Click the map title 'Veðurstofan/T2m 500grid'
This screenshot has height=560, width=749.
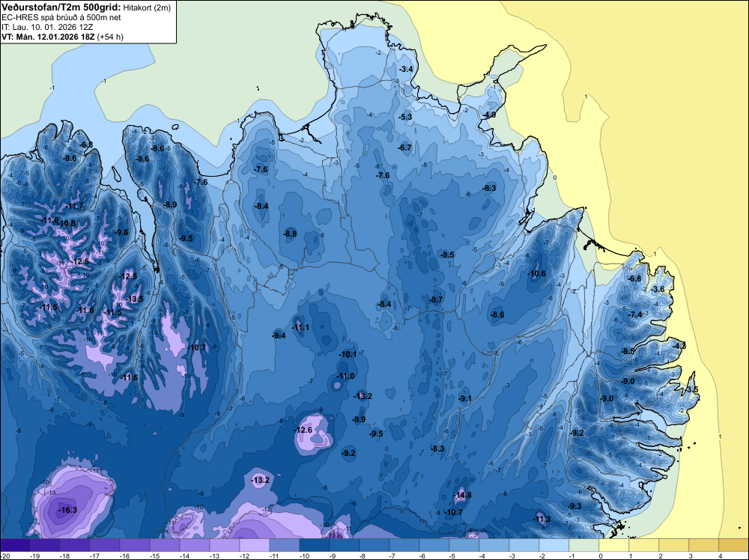point(60,7)
